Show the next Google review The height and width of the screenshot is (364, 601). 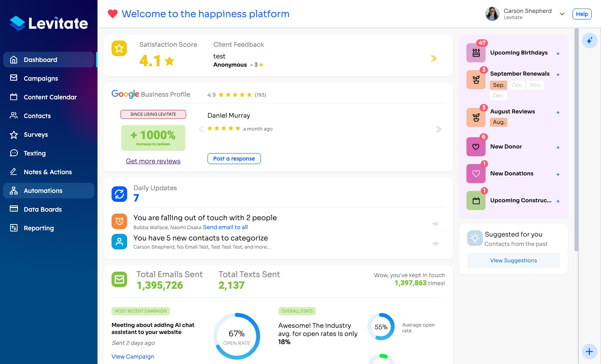click(x=438, y=129)
